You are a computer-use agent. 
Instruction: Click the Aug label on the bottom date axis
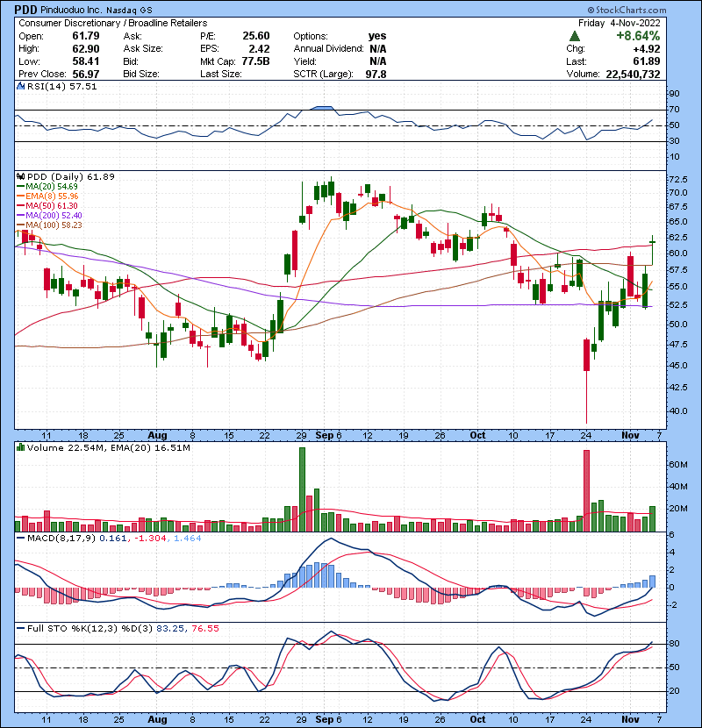coord(157,719)
